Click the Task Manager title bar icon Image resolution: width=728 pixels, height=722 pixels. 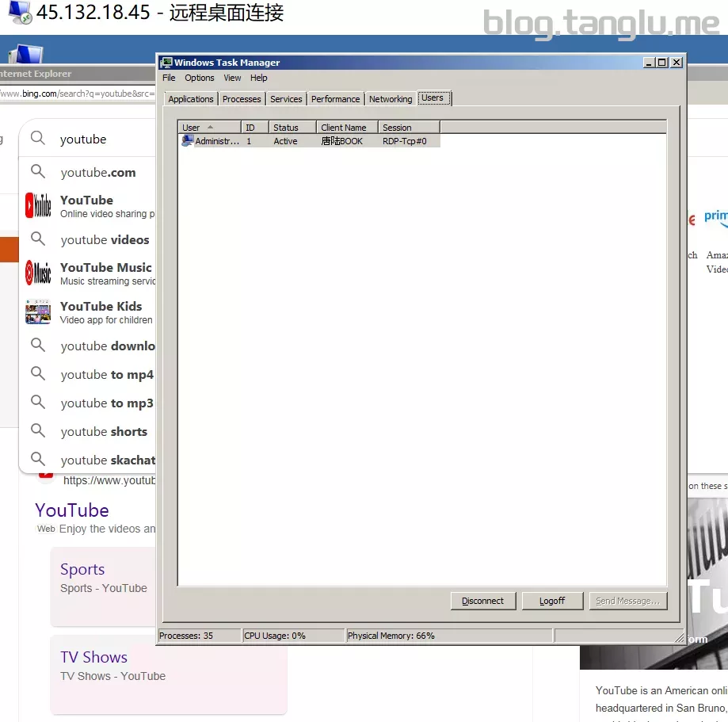[166, 63]
